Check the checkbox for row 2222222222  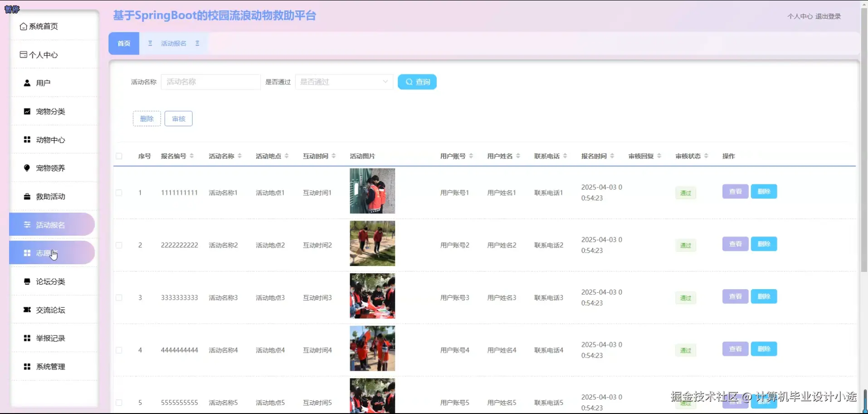[x=119, y=245]
